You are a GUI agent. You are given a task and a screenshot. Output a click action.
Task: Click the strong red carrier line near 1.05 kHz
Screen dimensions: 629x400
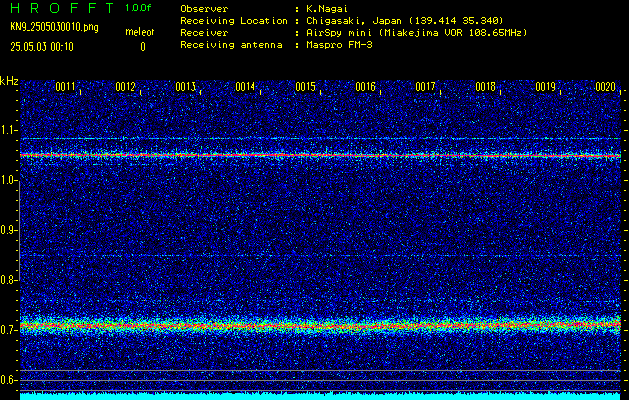320,155
